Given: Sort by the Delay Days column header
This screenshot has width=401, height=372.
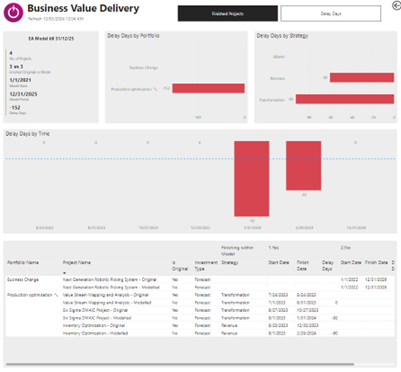Looking at the screenshot, I should coord(328,266).
